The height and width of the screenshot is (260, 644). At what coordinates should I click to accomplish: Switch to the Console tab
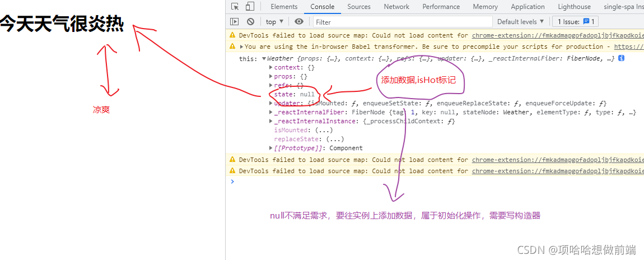coord(323,7)
